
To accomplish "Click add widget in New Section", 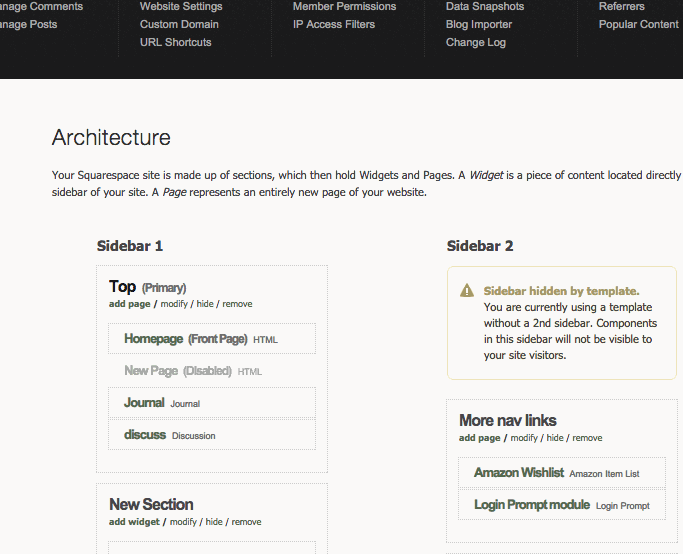I will pyautogui.click(x=134, y=522).
